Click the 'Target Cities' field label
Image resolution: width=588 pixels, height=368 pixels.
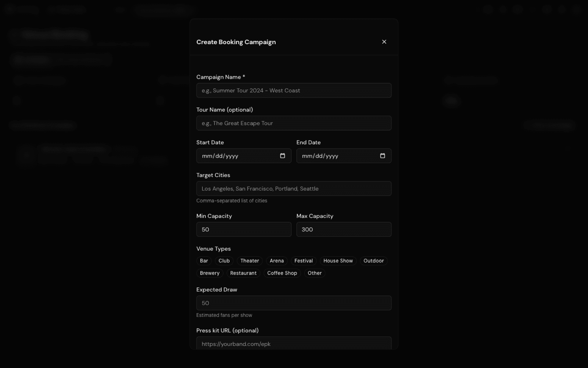pos(213,175)
